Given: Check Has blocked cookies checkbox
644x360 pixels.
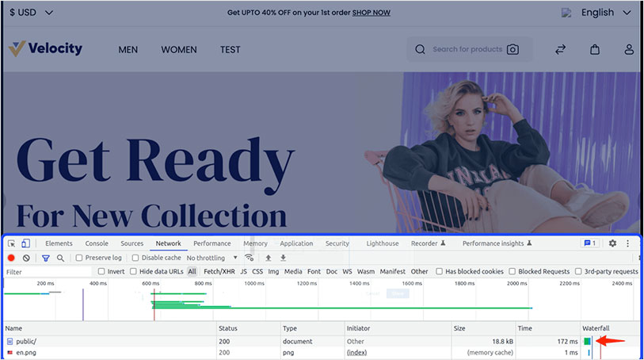Looking at the screenshot, I should pyautogui.click(x=439, y=271).
